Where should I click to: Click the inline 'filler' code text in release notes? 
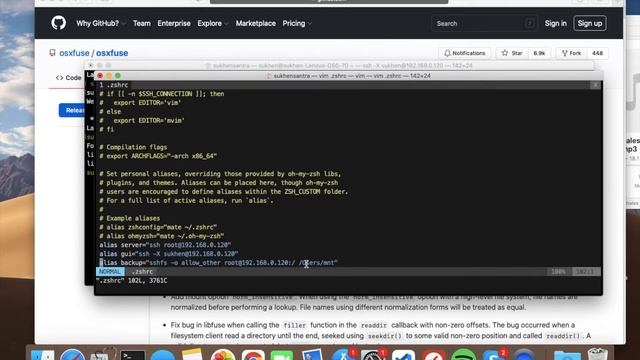point(294,325)
